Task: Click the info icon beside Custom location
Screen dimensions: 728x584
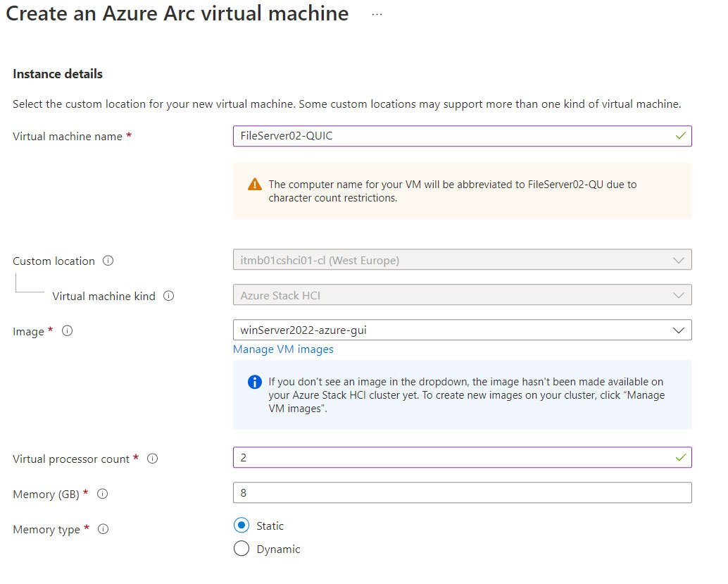Action: [108, 261]
